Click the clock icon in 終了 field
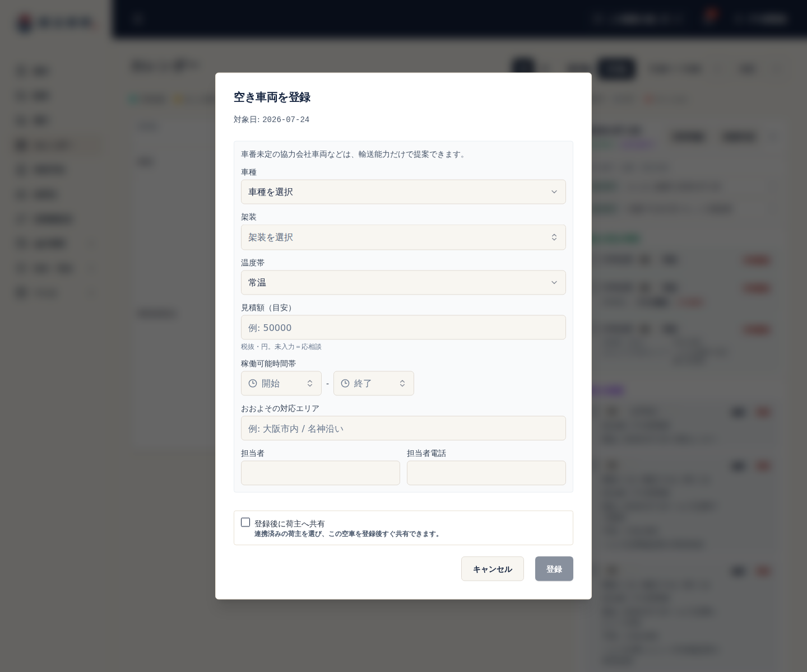Viewport: 807px width, 672px height. (345, 383)
